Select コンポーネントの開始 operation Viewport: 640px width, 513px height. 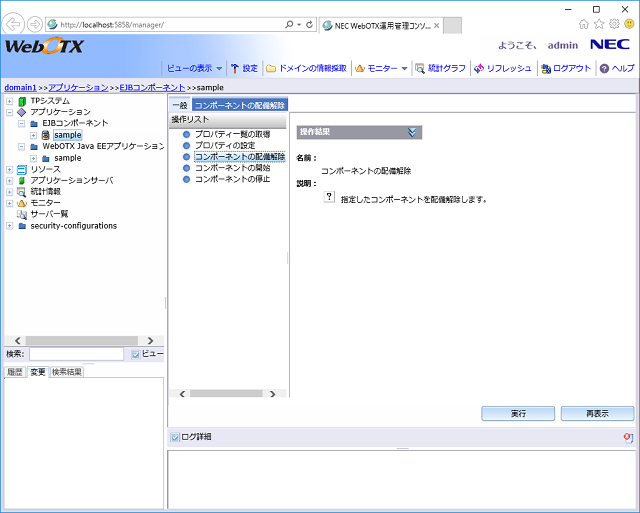232,168
